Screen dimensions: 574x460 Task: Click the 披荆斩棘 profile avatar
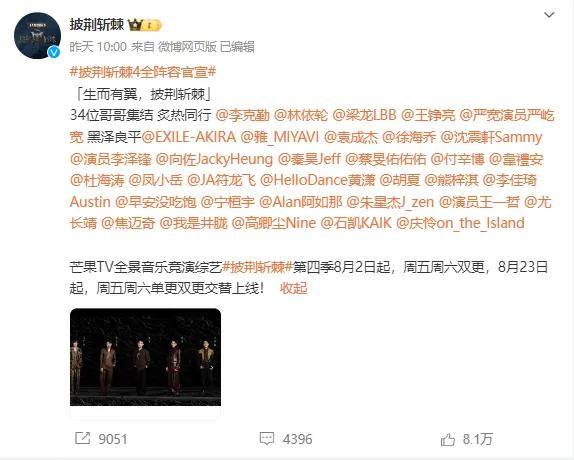coord(37,36)
